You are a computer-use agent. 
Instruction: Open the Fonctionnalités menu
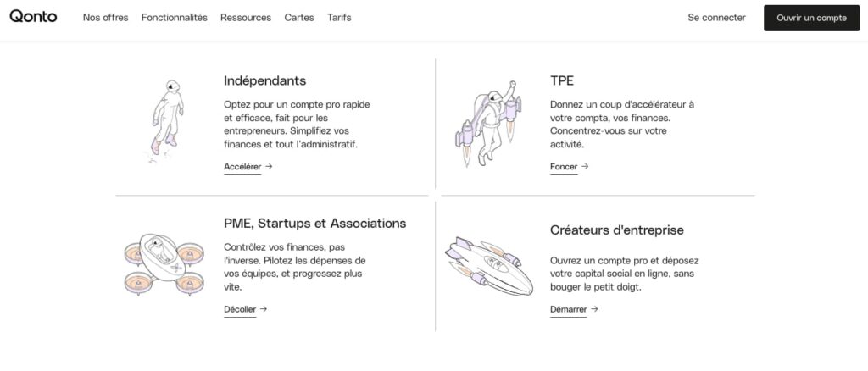[175, 18]
